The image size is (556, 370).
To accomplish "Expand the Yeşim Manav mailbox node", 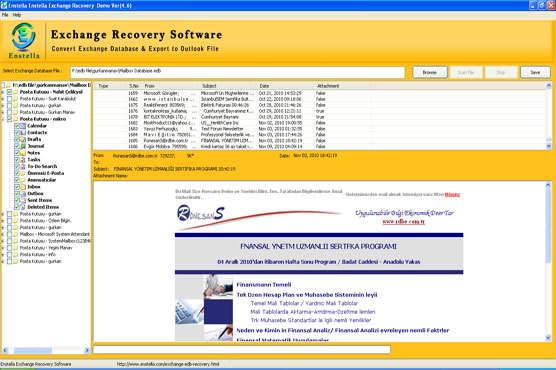I will point(3,248).
